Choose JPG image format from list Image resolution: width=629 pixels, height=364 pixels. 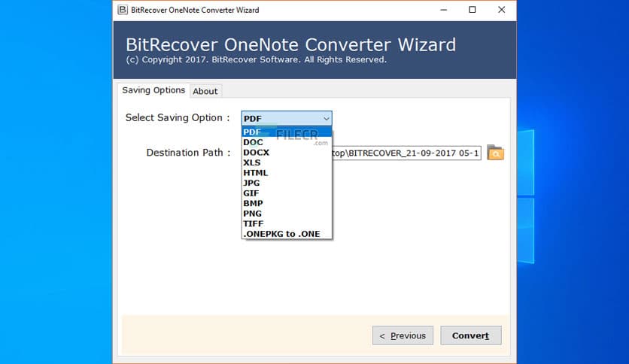(287, 183)
